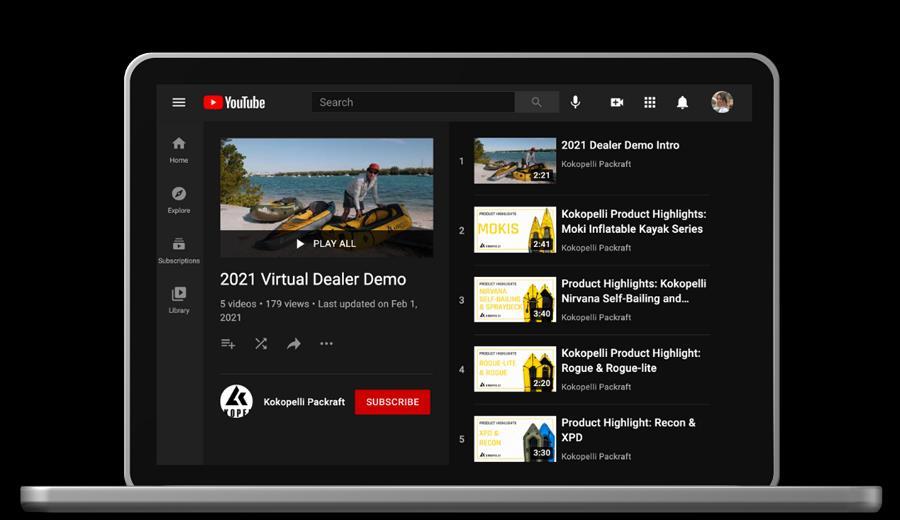900x520 pixels.
Task: Open the hamburger guide menu
Action: coord(179,102)
